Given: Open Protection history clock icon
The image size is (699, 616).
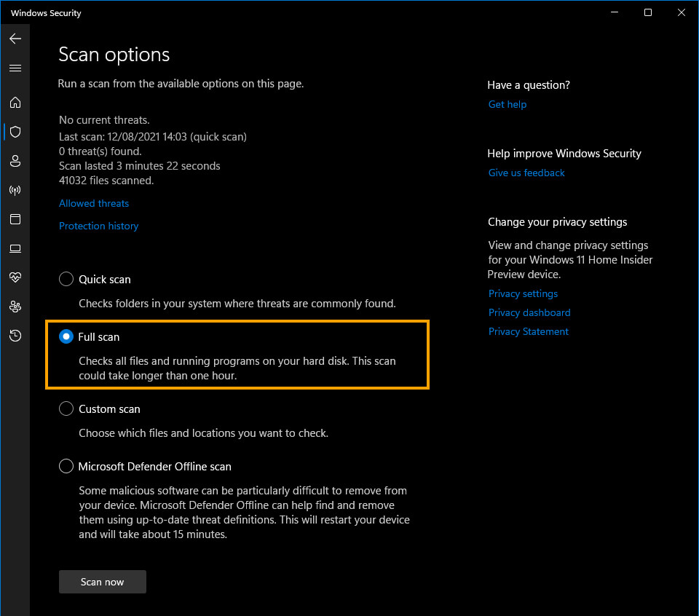Looking at the screenshot, I should pos(15,336).
